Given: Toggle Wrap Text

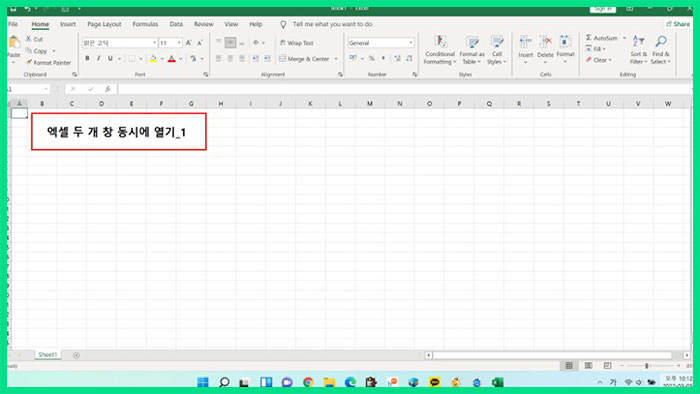Looking at the screenshot, I should pyautogui.click(x=296, y=43).
